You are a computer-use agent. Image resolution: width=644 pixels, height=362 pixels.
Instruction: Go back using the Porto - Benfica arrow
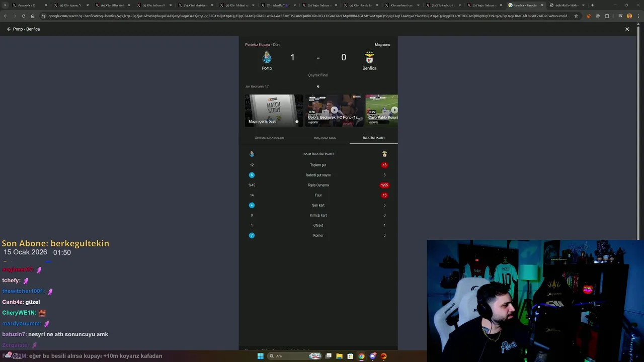(9, 29)
